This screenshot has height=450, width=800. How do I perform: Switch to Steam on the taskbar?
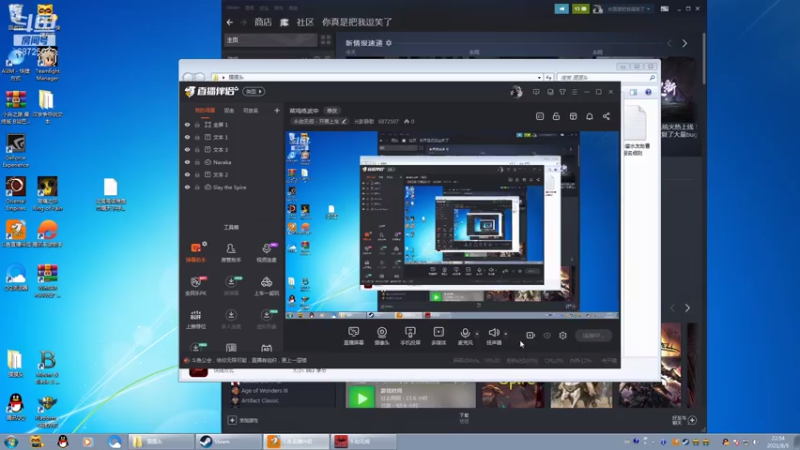228,441
